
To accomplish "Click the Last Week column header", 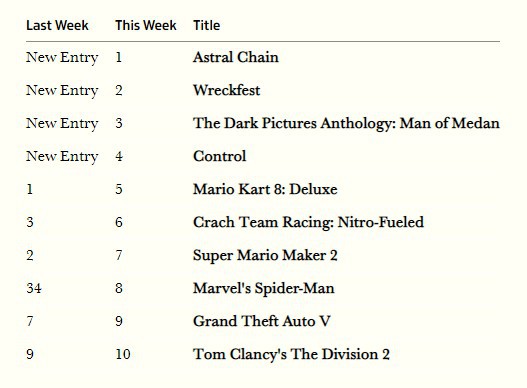I will point(57,26).
